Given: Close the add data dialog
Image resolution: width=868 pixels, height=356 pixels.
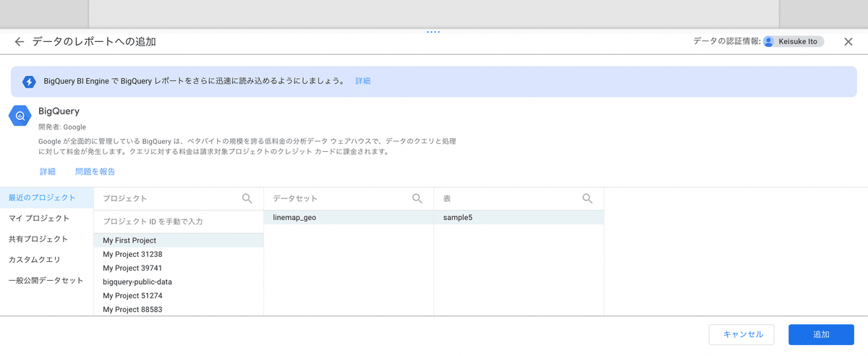Looking at the screenshot, I should [x=848, y=42].
